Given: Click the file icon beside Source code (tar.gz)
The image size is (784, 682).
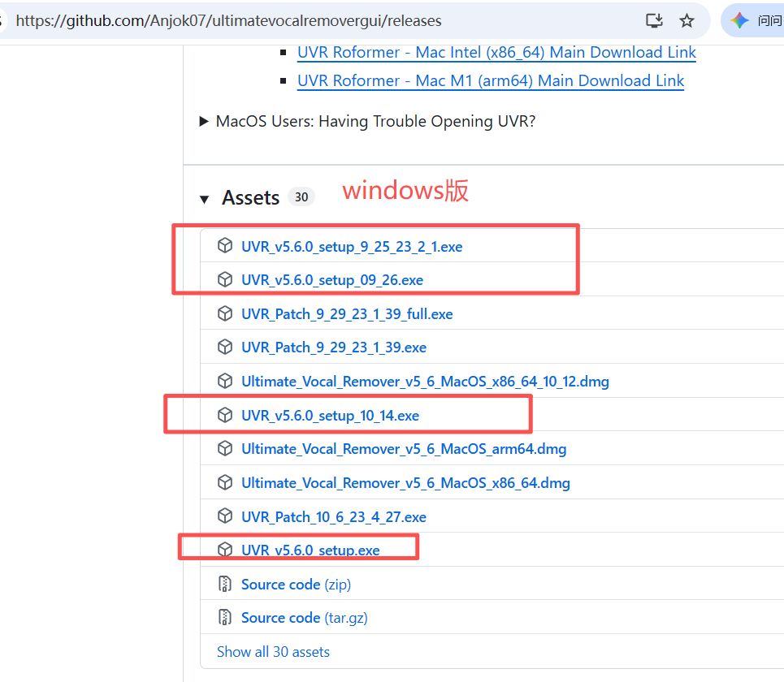Looking at the screenshot, I should pyautogui.click(x=225, y=618).
